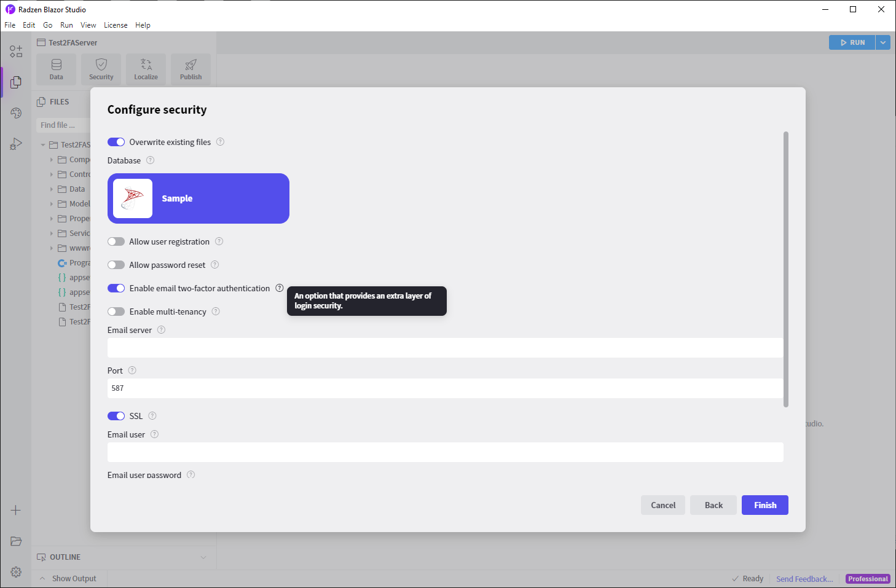
Task: Click the Email server input field
Action: (446, 348)
